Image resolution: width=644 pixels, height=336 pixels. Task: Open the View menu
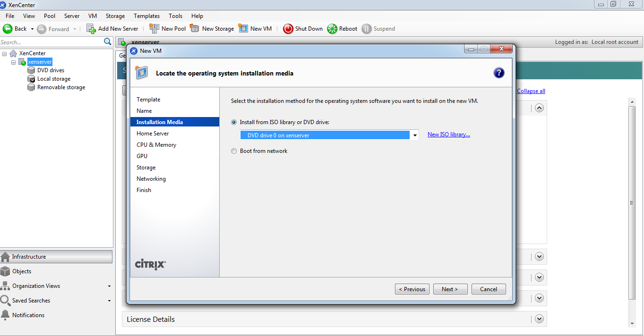pos(29,16)
